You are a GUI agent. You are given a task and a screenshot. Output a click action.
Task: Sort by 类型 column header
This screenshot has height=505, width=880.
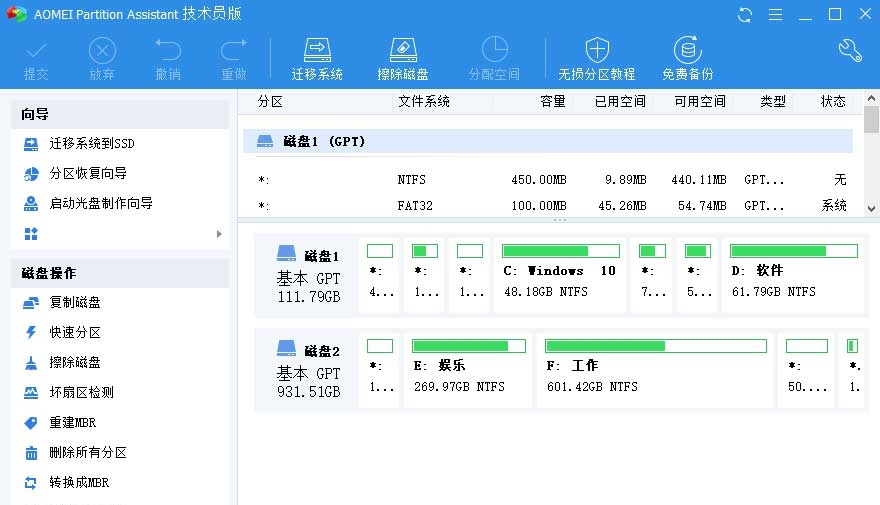[x=773, y=102]
